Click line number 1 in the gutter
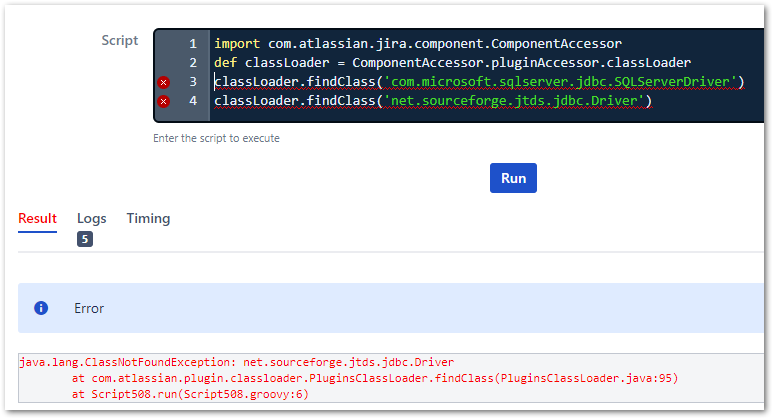The width and height of the screenshot is (773, 419). pos(193,44)
